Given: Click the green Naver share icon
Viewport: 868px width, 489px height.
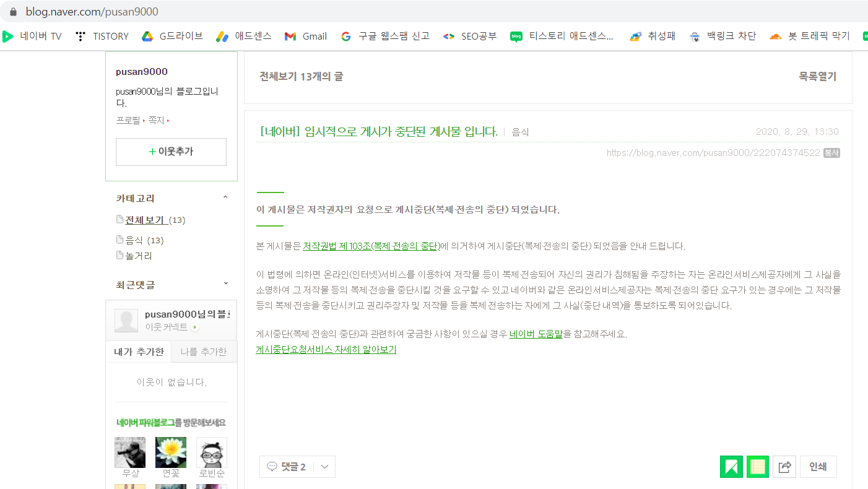Looking at the screenshot, I should pyautogui.click(x=731, y=467).
